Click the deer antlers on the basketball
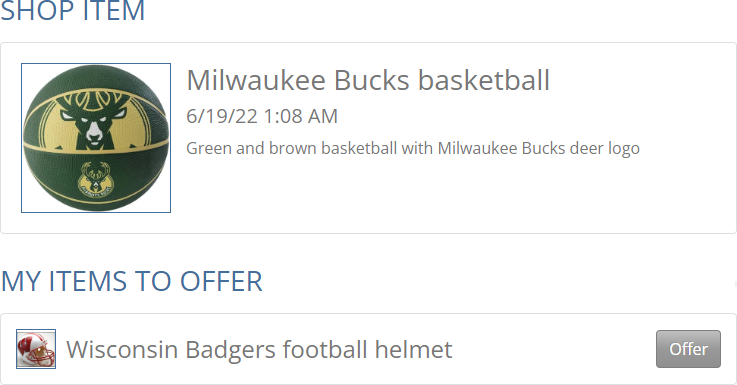This screenshot has height=385, width=737. (x=94, y=102)
